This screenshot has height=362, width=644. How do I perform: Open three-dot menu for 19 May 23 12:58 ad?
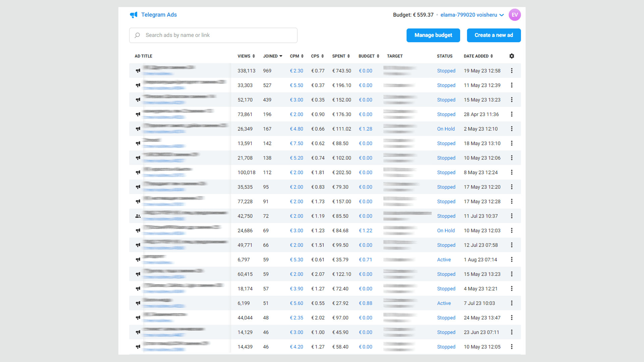[x=512, y=71]
